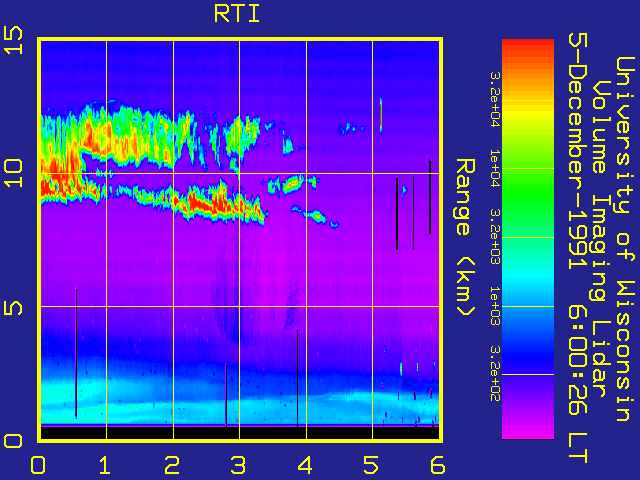Click the x-axis tick label 1
The width and height of the screenshot is (640, 480).
click(x=105, y=465)
